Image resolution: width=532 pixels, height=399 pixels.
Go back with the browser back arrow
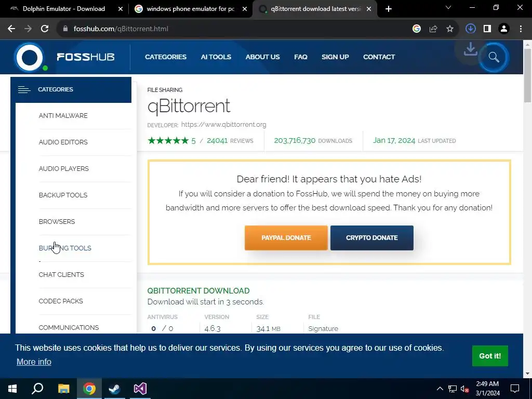[11, 29]
